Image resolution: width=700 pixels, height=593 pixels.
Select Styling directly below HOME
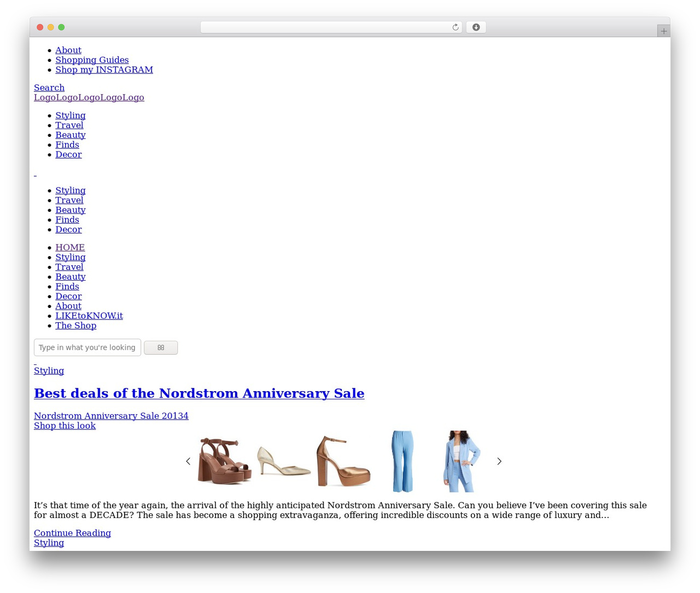coord(71,258)
